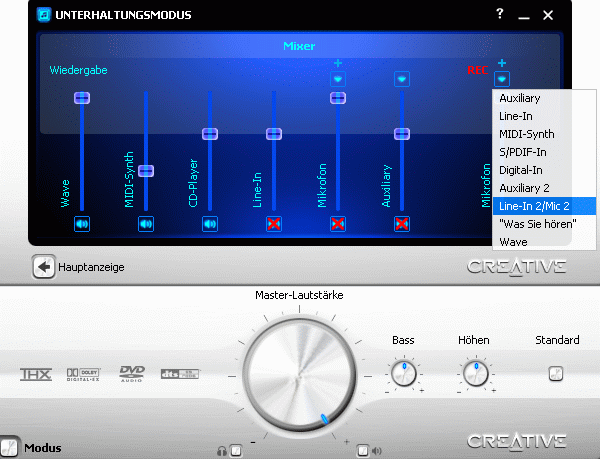Toggle the headphone output button

tap(236, 451)
